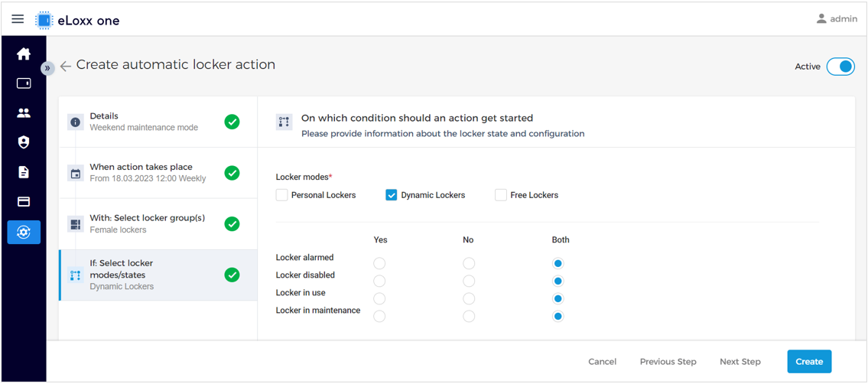Click Next Step
Screen dimensions: 868x384
point(740,362)
